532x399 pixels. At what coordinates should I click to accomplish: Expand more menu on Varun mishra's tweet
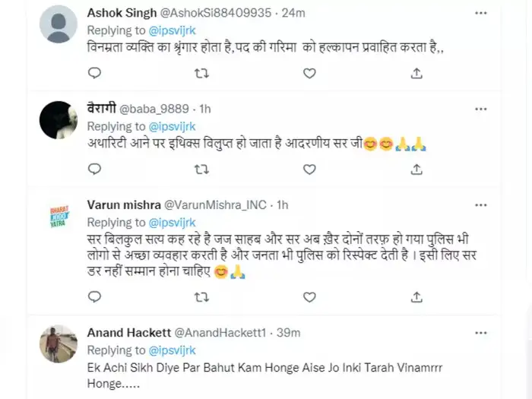(x=481, y=205)
